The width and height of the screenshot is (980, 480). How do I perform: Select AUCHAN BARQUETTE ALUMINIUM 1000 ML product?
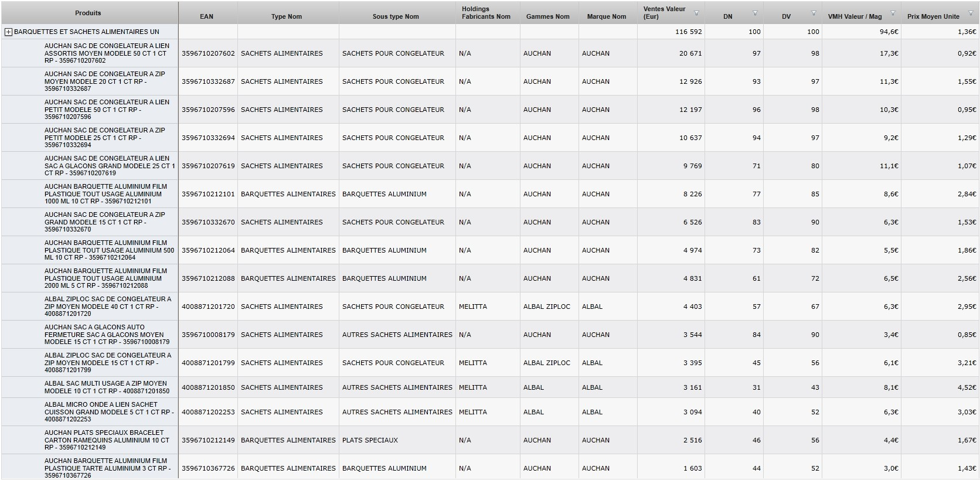(x=106, y=194)
